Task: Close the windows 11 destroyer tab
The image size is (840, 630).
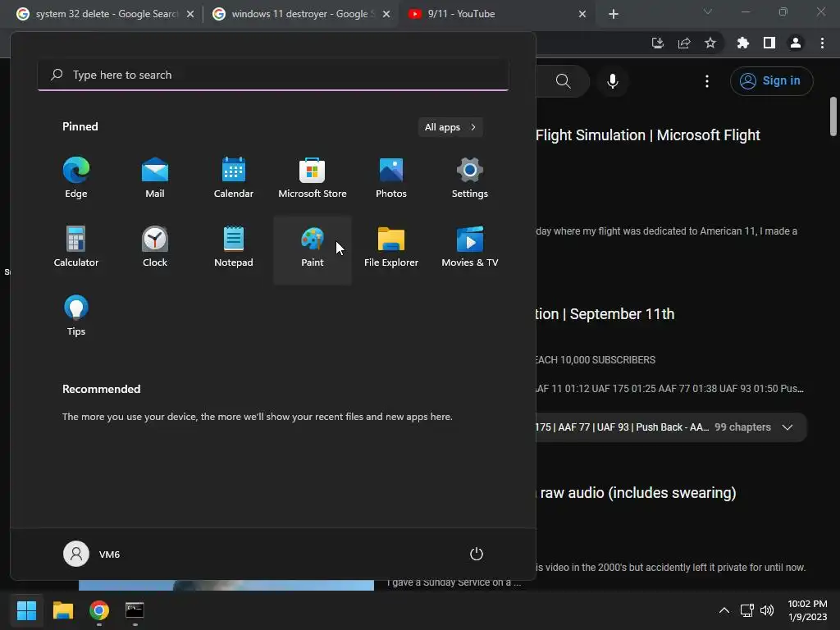Action: (x=386, y=14)
